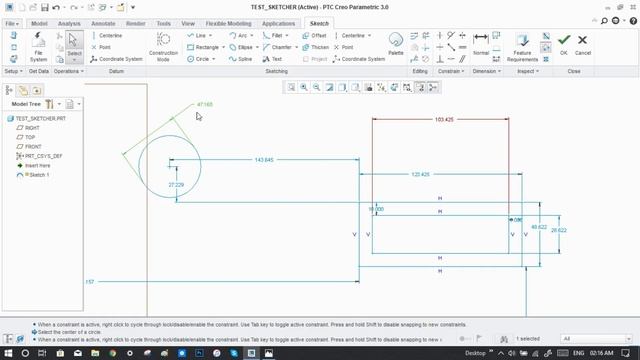
Task: Cancel the sketch with X button
Action: [582, 44]
